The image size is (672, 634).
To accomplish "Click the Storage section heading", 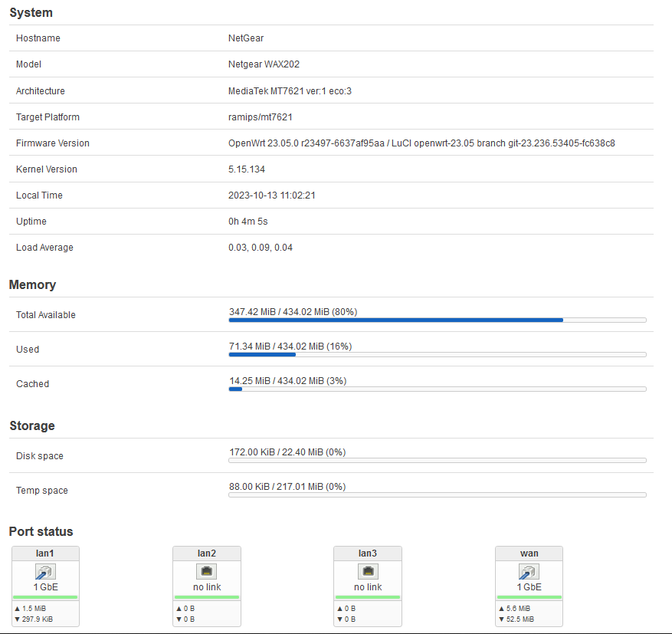I will (x=32, y=425).
